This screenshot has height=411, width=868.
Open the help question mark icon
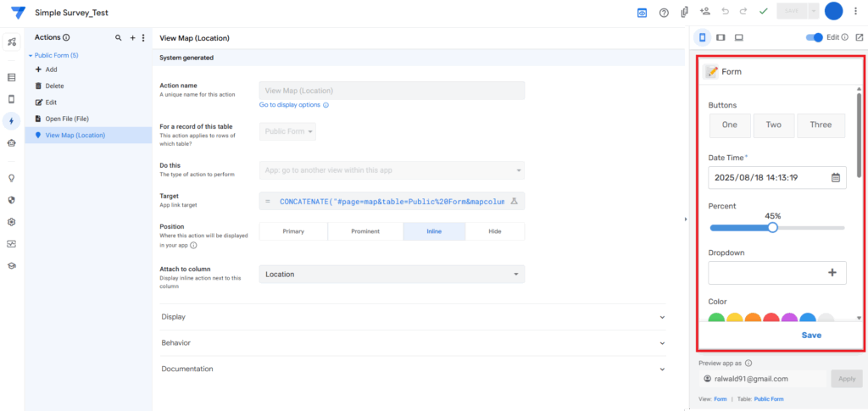(x=664, y=13)
